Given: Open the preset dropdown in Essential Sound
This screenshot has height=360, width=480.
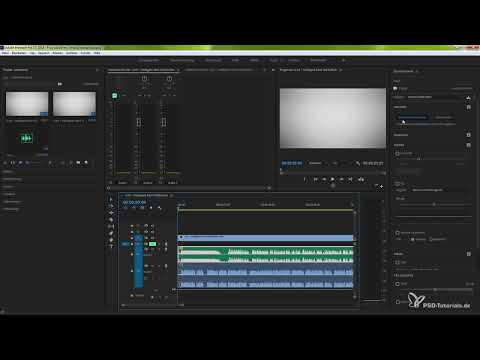Looking at the screenshot, I should tap(436, 97).
